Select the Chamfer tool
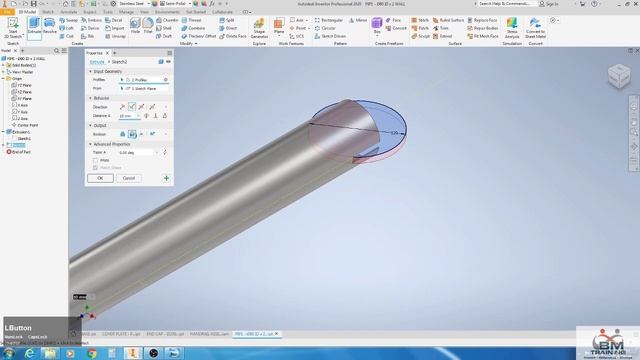 167,20
